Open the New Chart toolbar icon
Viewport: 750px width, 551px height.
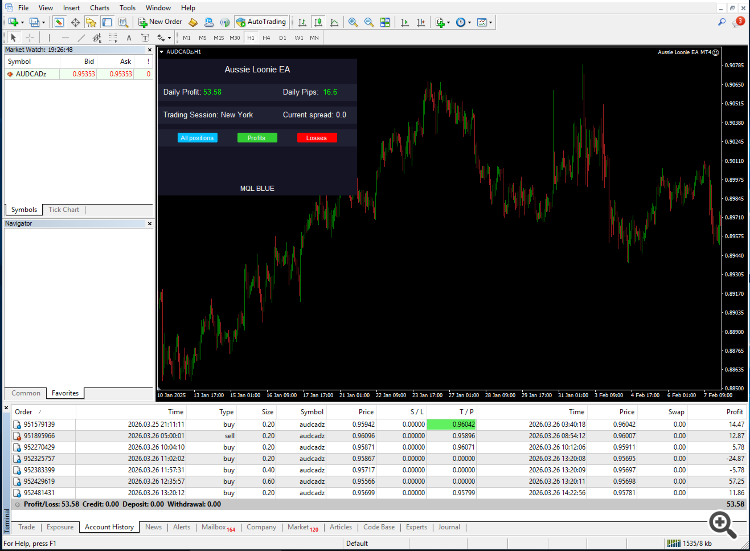(13, 22)
